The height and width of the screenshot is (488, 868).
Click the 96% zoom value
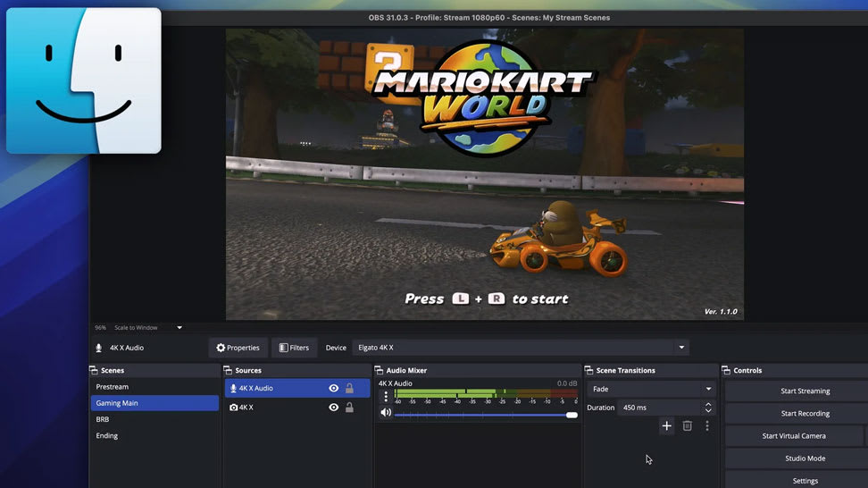click(100, 327)
